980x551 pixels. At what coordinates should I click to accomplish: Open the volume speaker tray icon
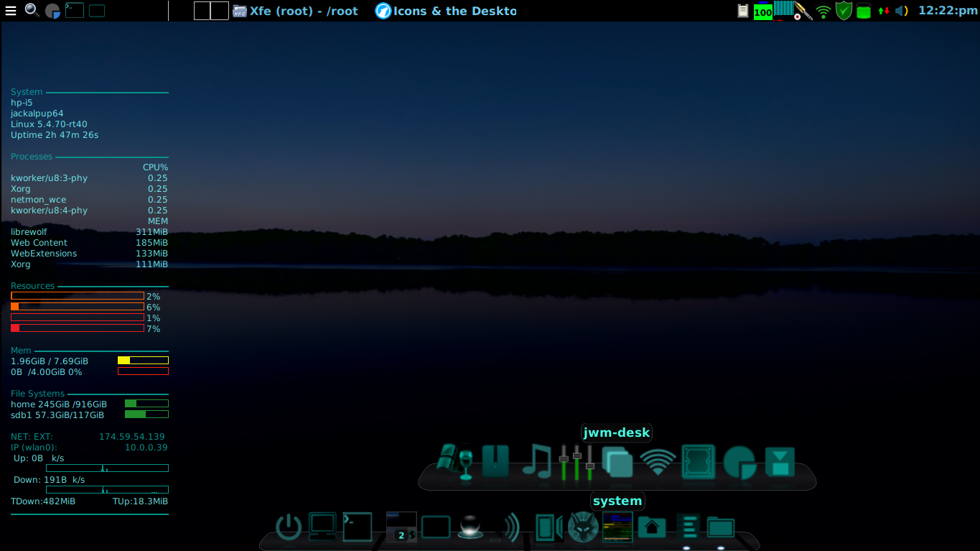902,11
